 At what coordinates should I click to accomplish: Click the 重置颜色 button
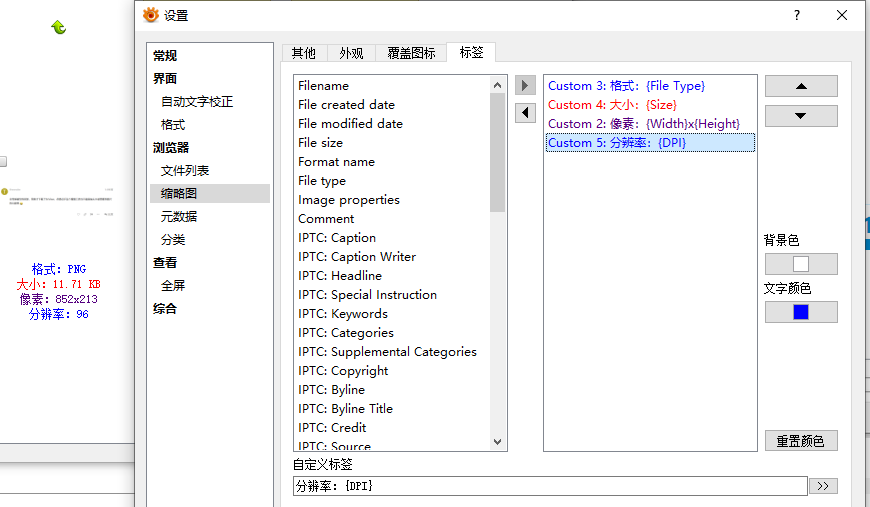pyautogui.click(x=801, y=440)
